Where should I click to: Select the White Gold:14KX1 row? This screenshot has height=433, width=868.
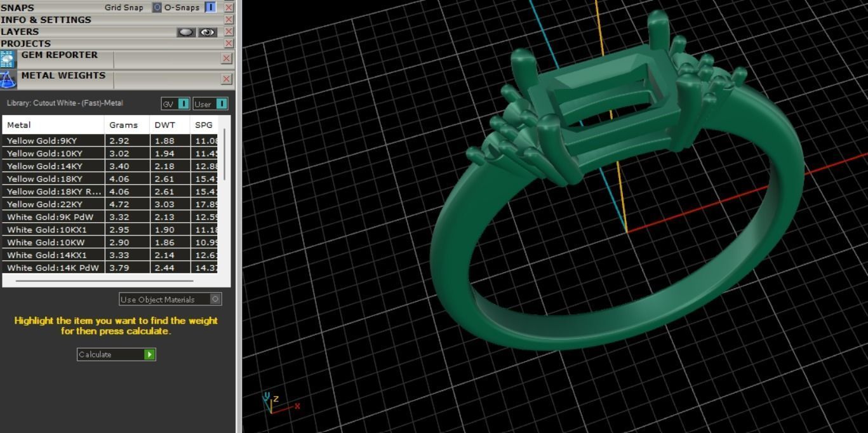click(110, 255)
